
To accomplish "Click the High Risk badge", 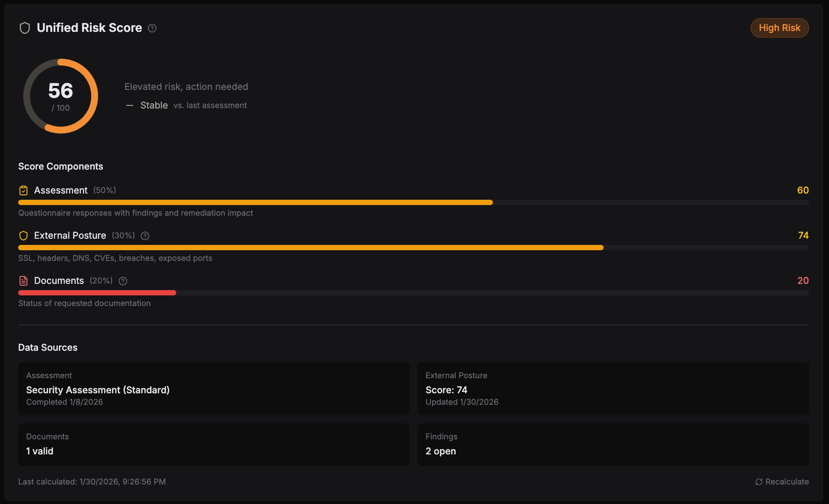I will click(x=779, y=28).
